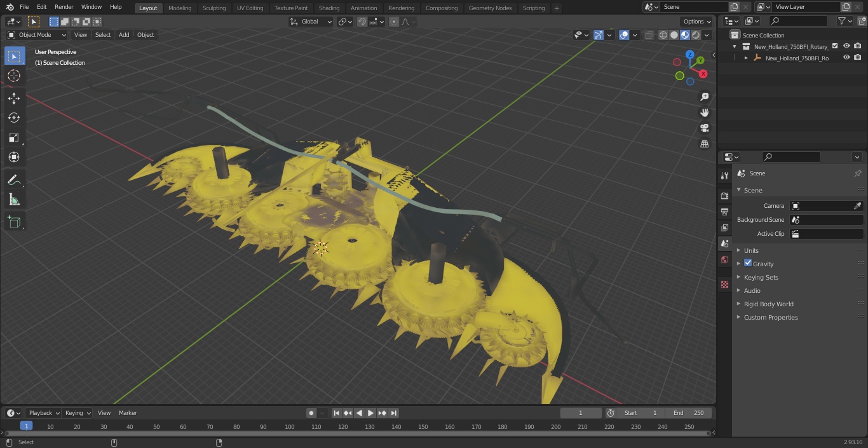Screen dimensions: 868x448
Task: Uncheck New_Holland_750BFI_Rotary collection exclude checkbox
Action: [x=835, y=46]
